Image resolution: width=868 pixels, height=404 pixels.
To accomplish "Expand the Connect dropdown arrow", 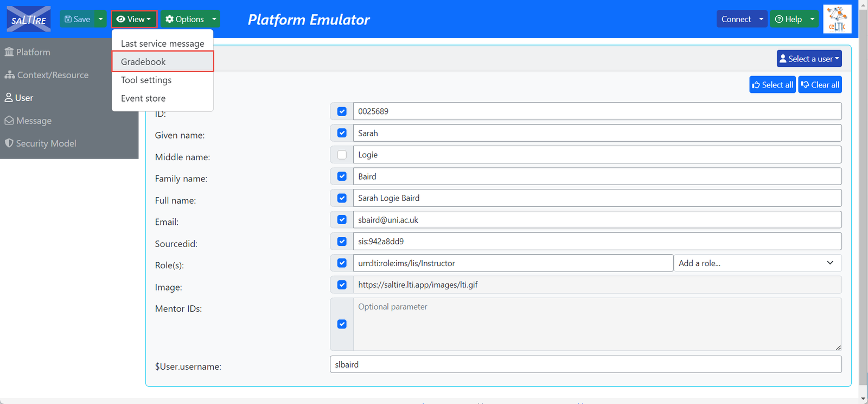I will pos(761,19).
